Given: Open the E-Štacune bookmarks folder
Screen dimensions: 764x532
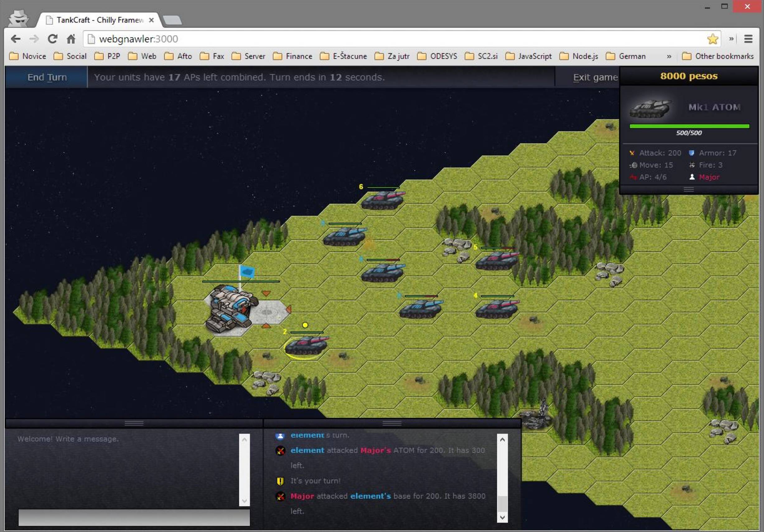Looking at the screenshot, I should (x=343, y=56).
